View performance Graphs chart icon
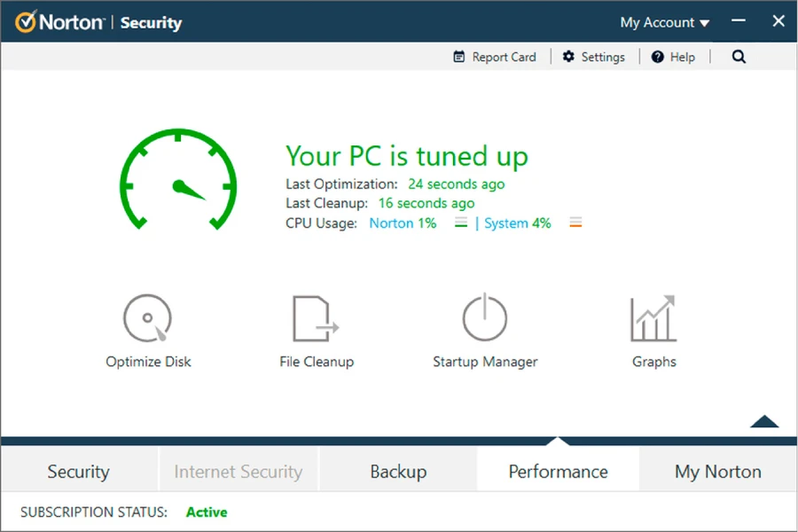The image size is (798, 532). pyautogui.click(x=653, y=318)
